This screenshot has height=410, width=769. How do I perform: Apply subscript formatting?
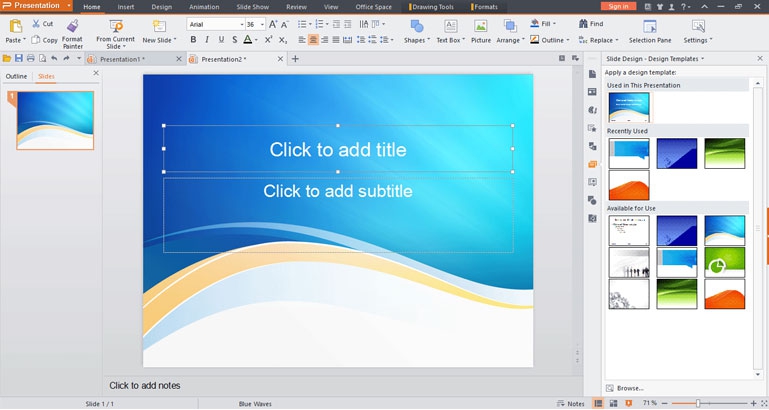pos(283,40)
